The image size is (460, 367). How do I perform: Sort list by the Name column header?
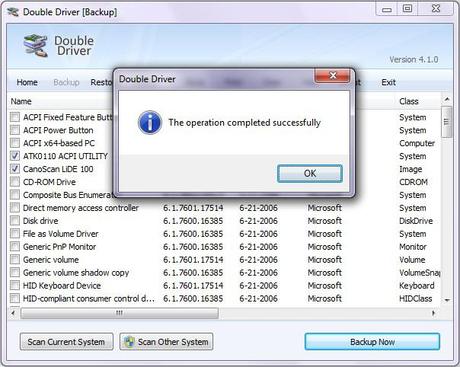click(21, 101)
